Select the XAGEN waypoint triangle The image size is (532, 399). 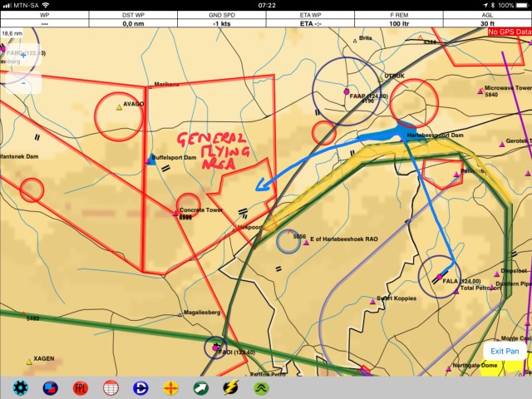pyautogui.click(x=29, y=362)
